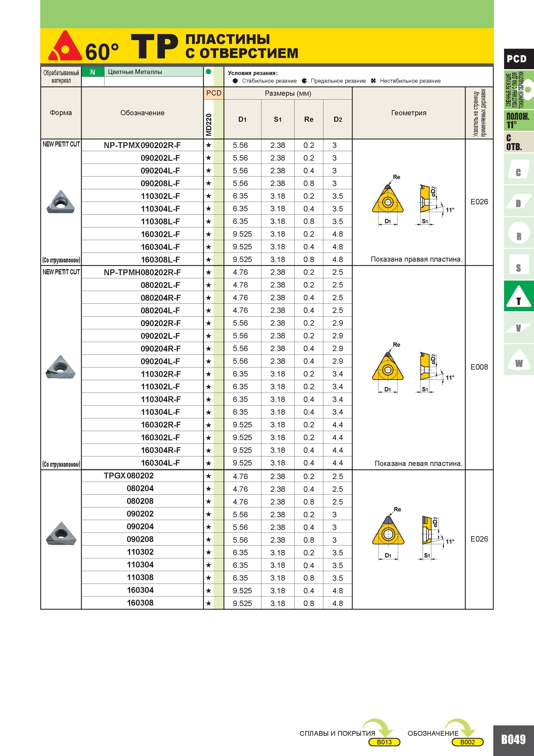Select TPGX designation 080208
Screen dimensions: 534x756
click(140, 501)
